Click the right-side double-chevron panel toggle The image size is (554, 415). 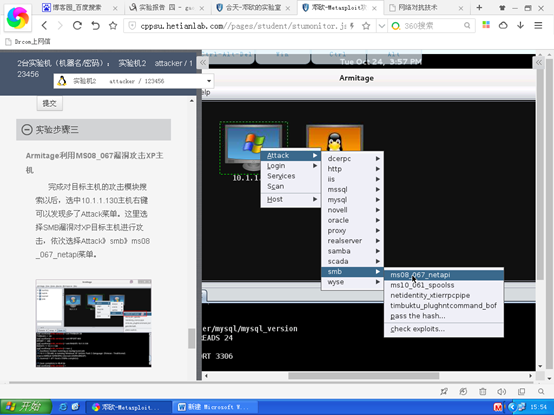point(538,63)
